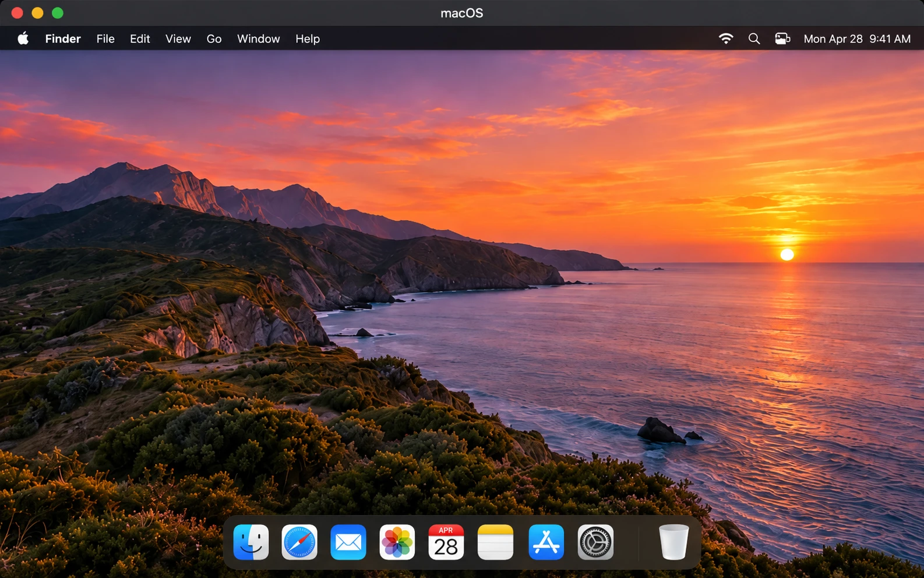The height and width of the screenshot is (578, 924).
Task: Open Control Center from menu bar
Action: click(782, 38)
